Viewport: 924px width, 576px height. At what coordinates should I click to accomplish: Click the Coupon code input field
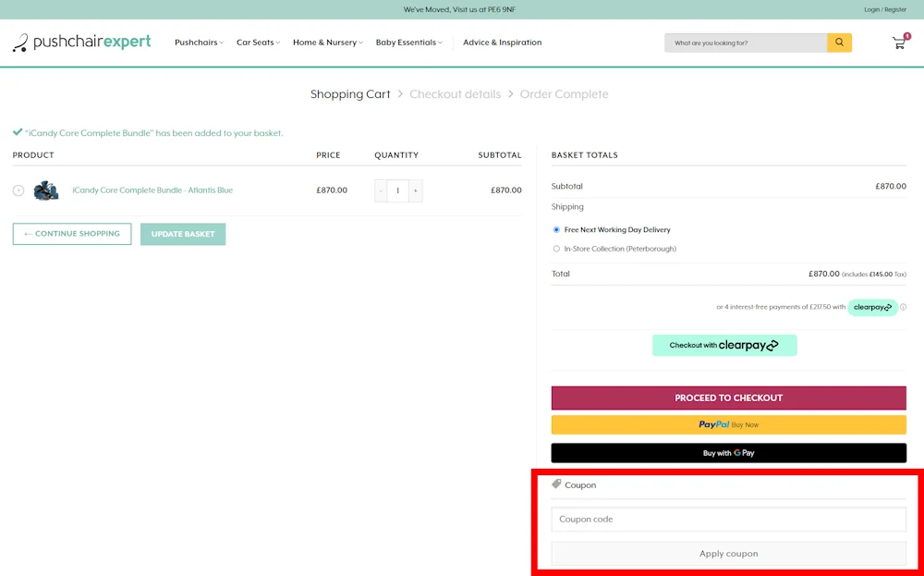(728, 520)
